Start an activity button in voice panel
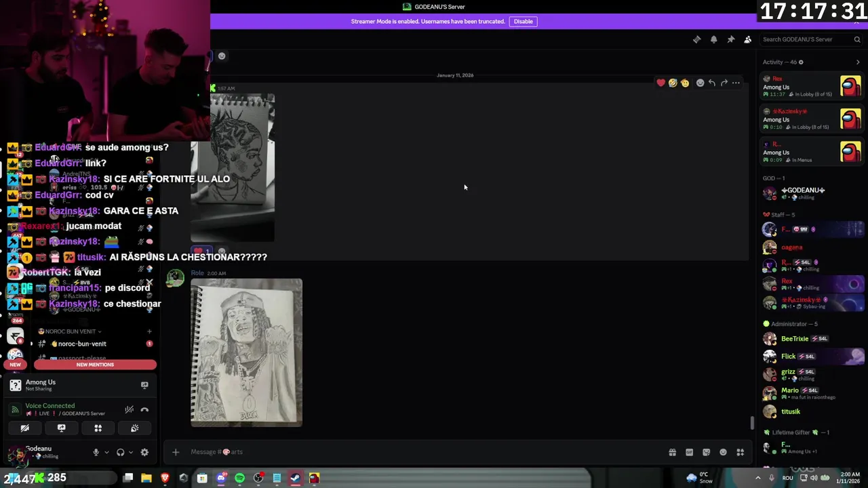This screenshot has width=868, height=488. pyautogui.click(x=98, y=428)
